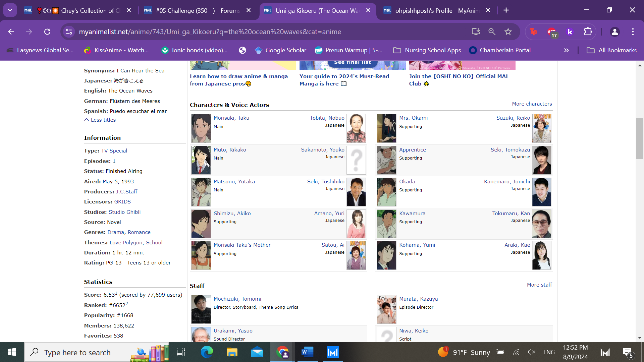Viewport: 644px width, 362px height.
Task: Open Microsoft Edge from the taskbar
Action: [x=207, y=352]
